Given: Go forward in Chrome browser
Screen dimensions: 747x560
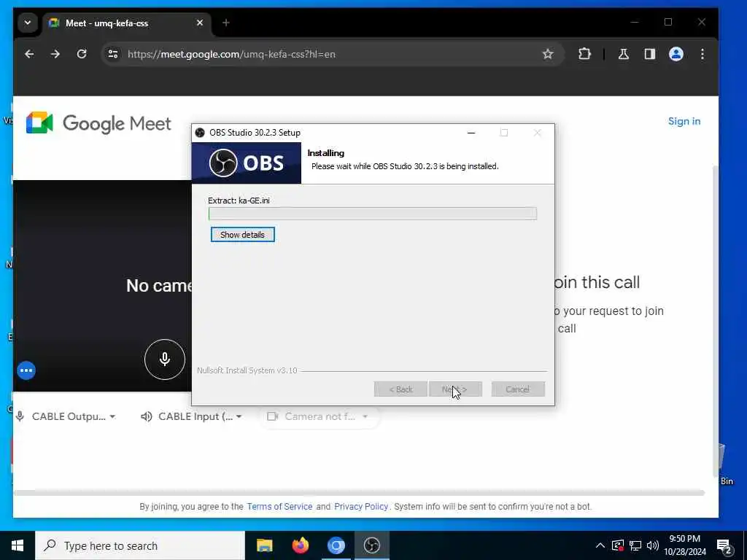Looking at the screenshot, I should [55, 54].
